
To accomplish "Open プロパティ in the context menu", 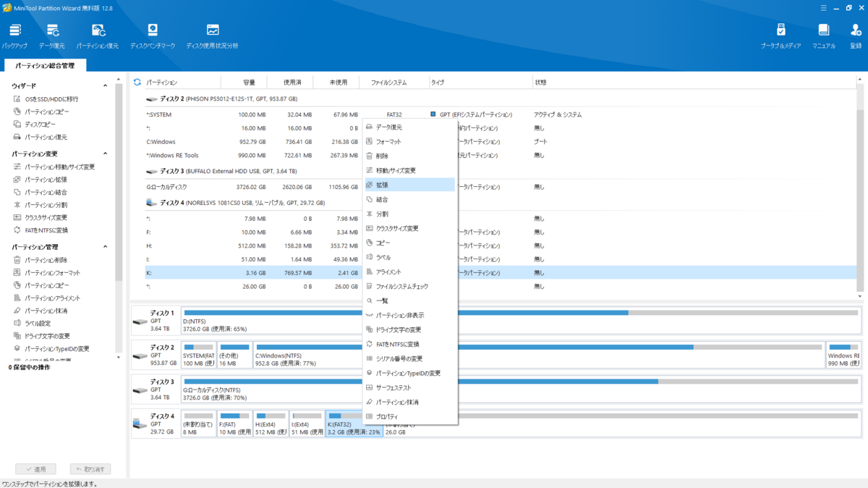I will (410, 417).
